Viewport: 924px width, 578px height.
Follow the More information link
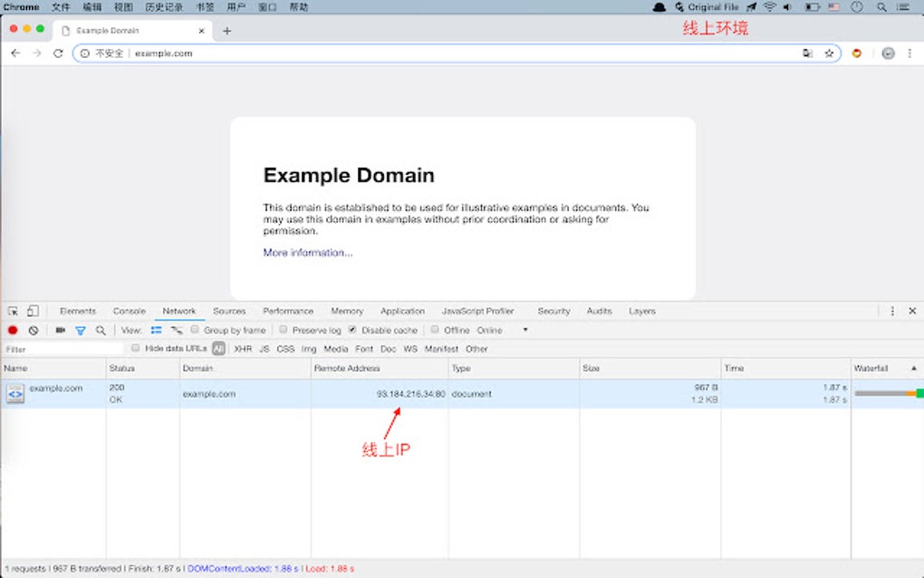308,252
